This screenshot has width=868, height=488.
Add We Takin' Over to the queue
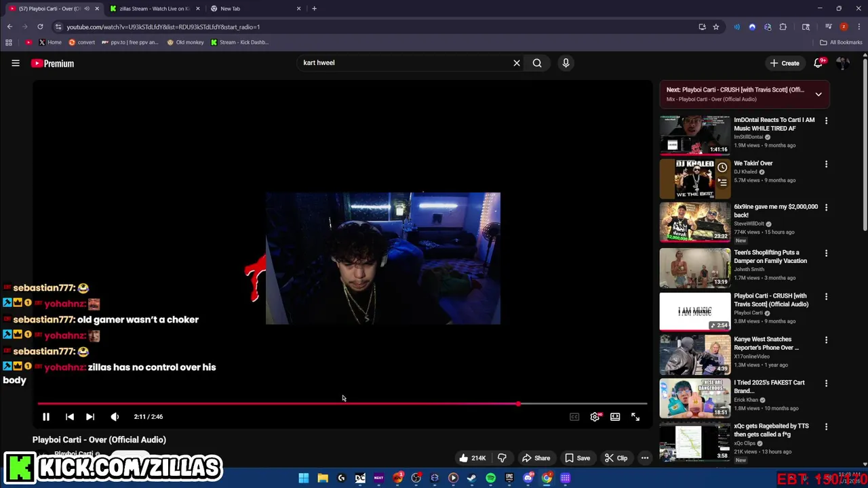(x=722, y=182)
